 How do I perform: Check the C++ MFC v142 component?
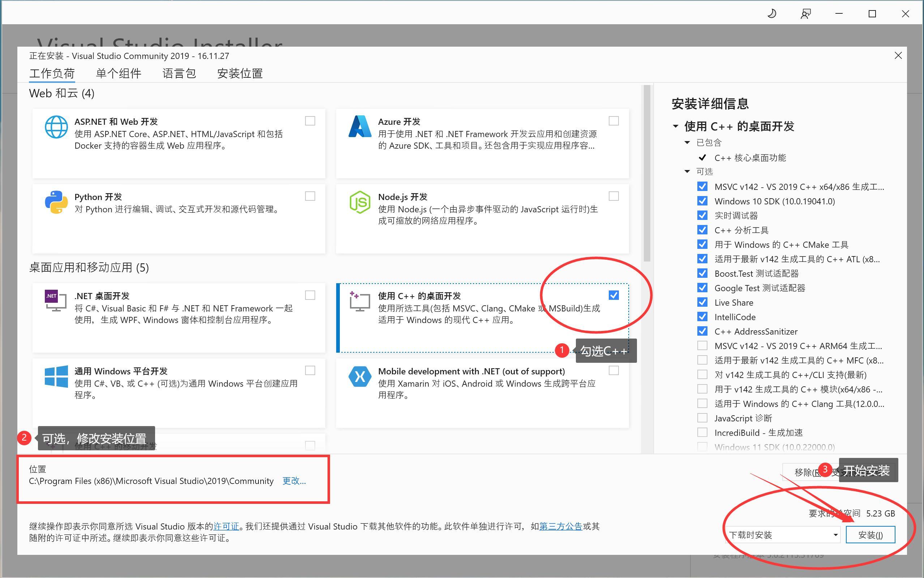[x=702, y=360]
